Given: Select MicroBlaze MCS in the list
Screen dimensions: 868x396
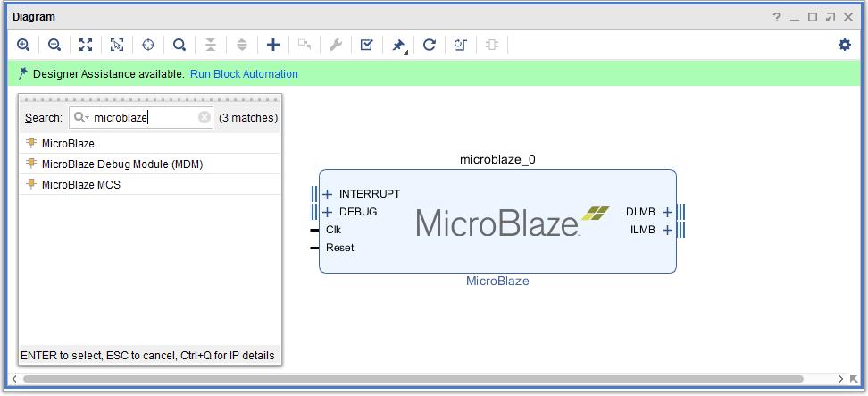Looking at the screenshot, I should [x=149, y=184].
